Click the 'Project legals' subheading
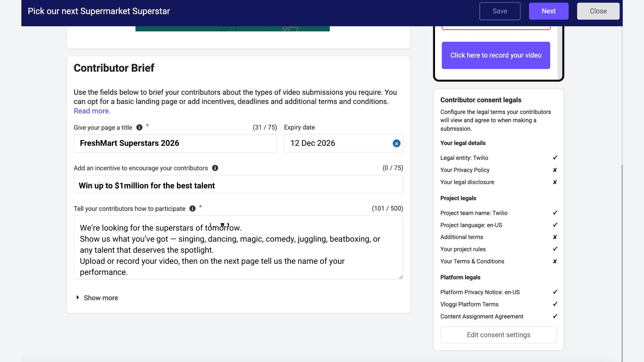Viewport: 644px width, 362px height. (458, 198)
